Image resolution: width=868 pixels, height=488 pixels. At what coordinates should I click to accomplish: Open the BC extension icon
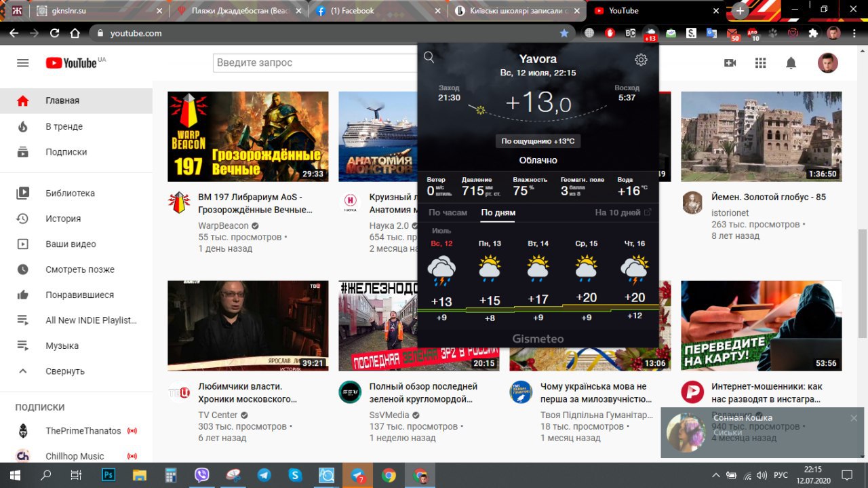[x=630, y=33]
